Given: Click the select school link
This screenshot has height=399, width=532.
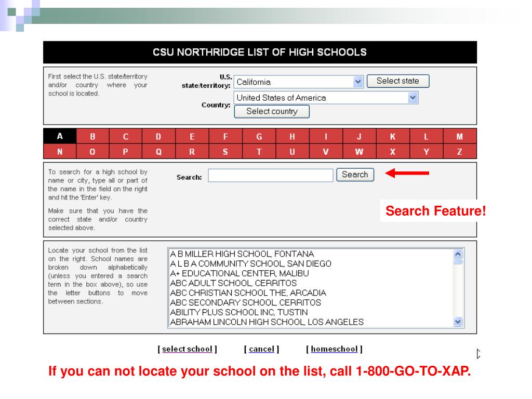Looking at the screenshot, I should pos(187,349).
